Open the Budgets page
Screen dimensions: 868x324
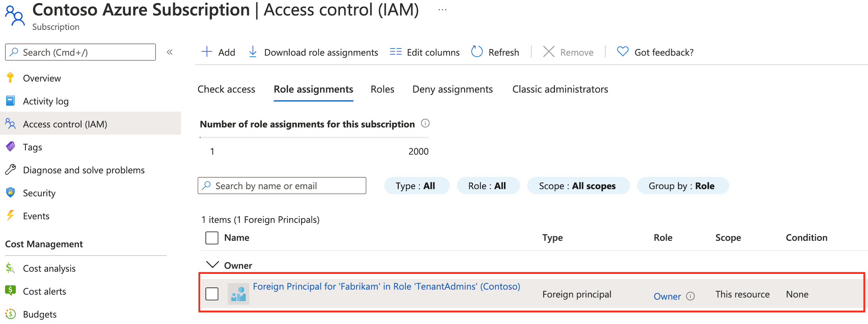(39, 314)
